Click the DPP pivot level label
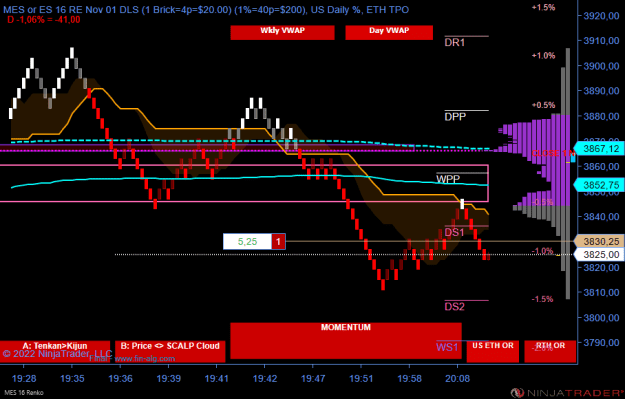625x399 pixels. click(455, 116)
